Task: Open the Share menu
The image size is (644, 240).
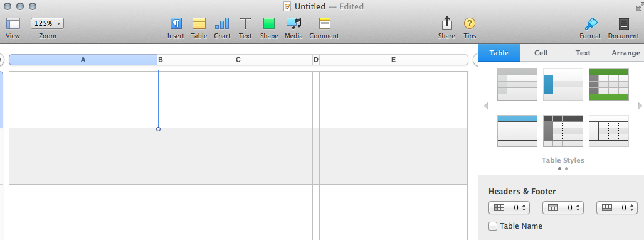Action: [446, 23]
